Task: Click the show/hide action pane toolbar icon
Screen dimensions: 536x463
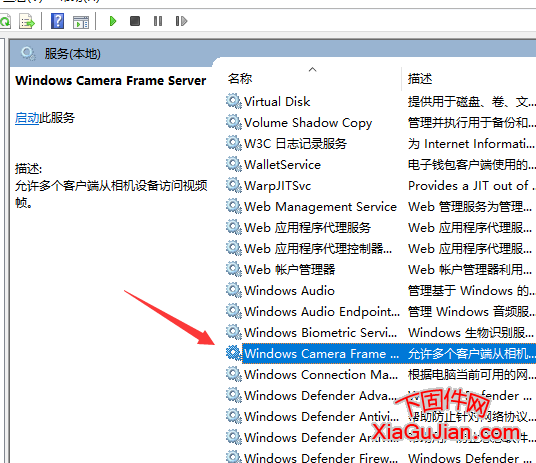Action: pyautogui.click(x=81, y=22)
